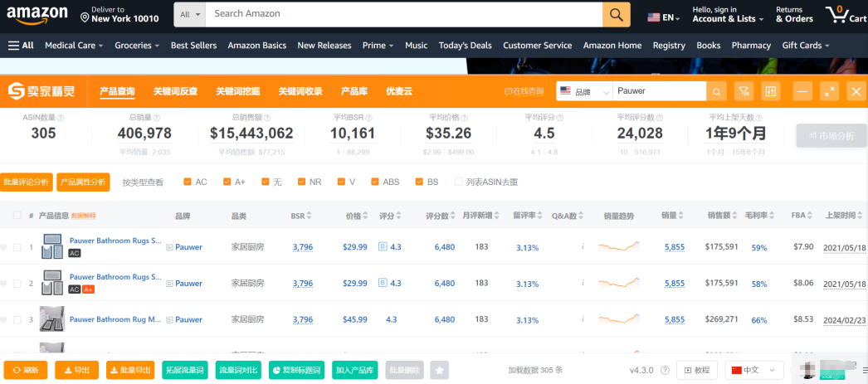Open the EN language selector on Amazon
Image resolution: width=868 pixels, height=384 pixels.
coord(664,17)
